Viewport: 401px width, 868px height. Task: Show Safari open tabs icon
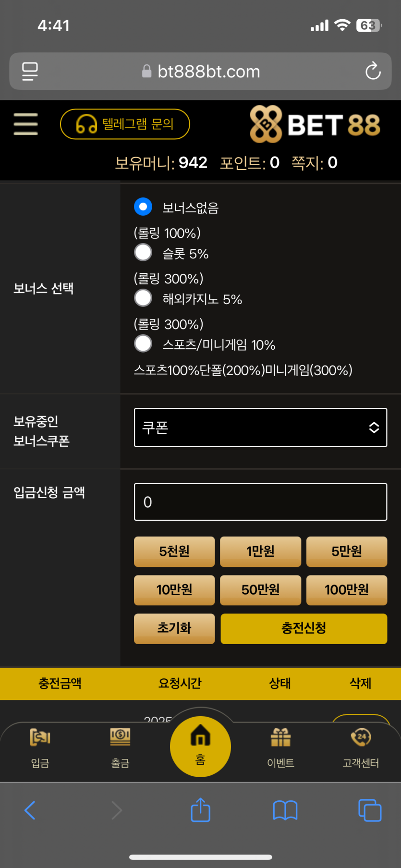369,810
